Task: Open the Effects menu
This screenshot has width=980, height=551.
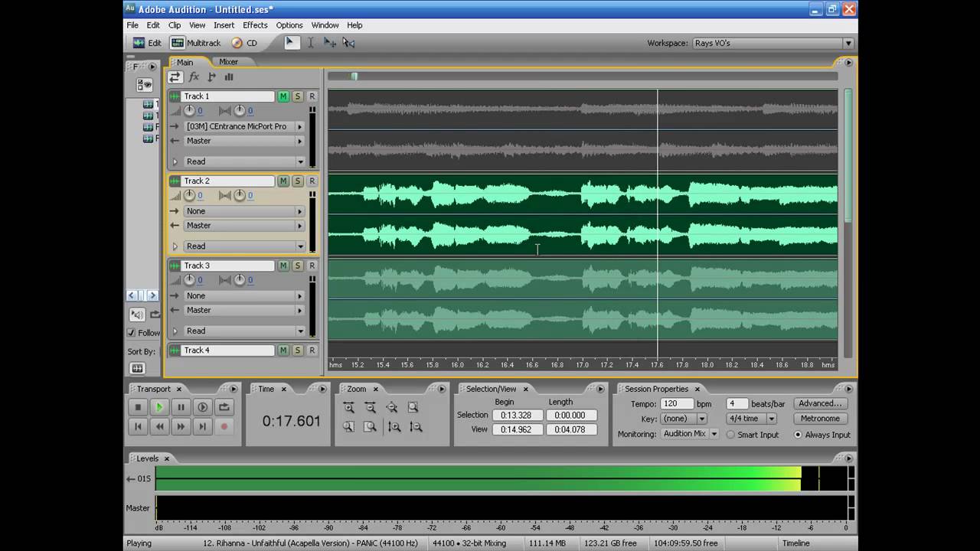Action: click(x=255, y=25)
